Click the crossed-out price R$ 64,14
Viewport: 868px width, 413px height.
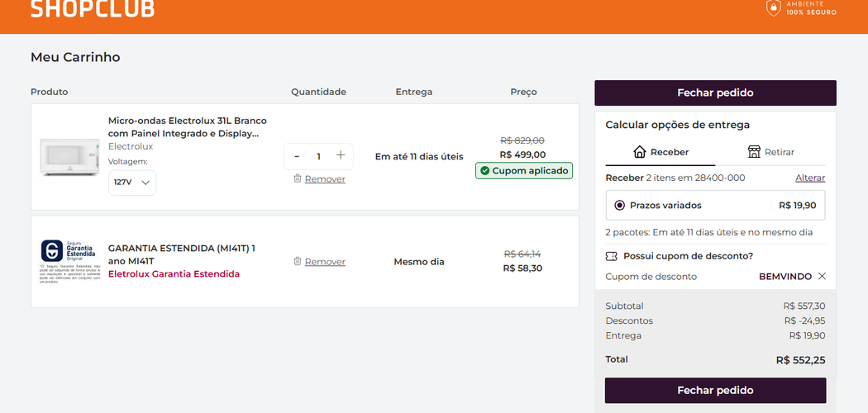(x=522, y=254)
